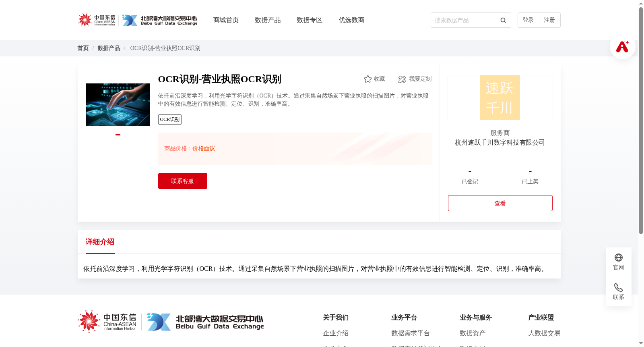Select the 详细介绍 tab
The width and height of the screenshot is (644, 347).
click(x=100, y=242)
